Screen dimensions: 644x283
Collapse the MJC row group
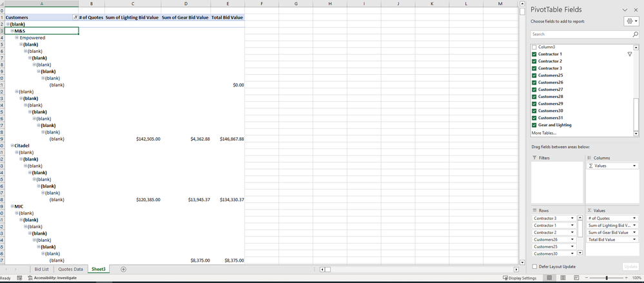(x=12, y=206)
